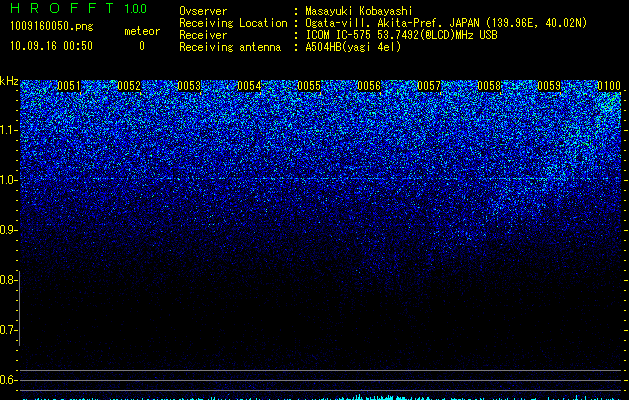Click time marker 0058
Image resolution: width=629 pixels, height=400 pixels.
click(489, 86)
